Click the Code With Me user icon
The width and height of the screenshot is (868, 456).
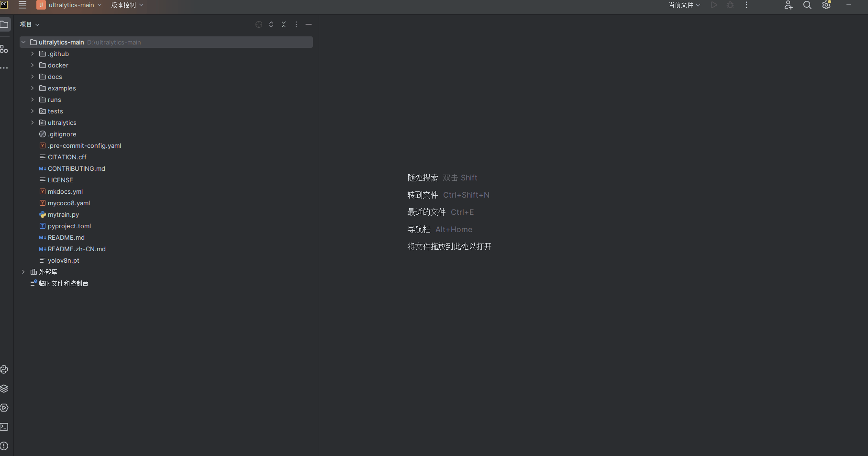(x=789, y=5)
